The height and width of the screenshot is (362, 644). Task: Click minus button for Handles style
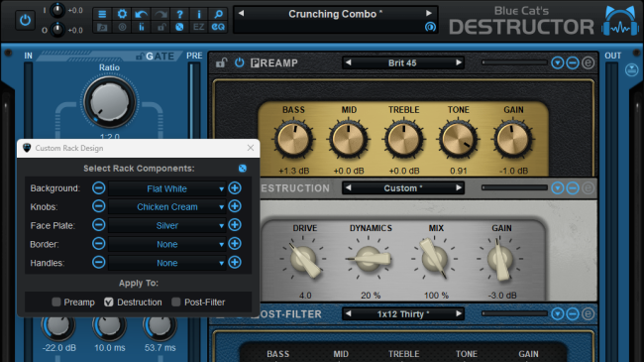point(98,262)
